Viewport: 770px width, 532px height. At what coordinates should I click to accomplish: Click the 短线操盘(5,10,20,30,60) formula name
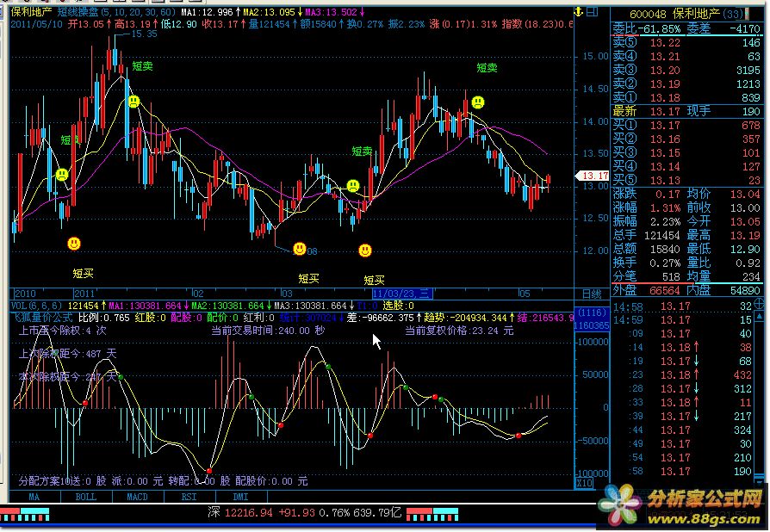(117, 12)
